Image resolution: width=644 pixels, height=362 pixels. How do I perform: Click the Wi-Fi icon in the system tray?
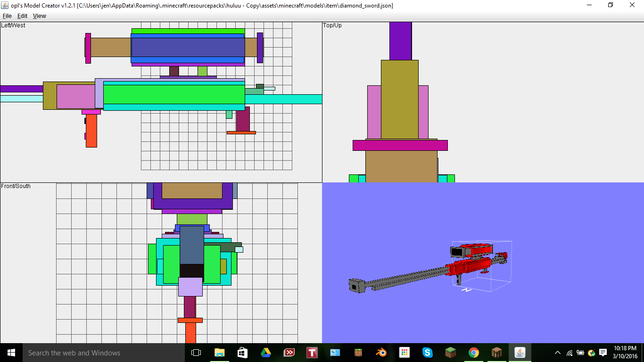click(569, 353)
